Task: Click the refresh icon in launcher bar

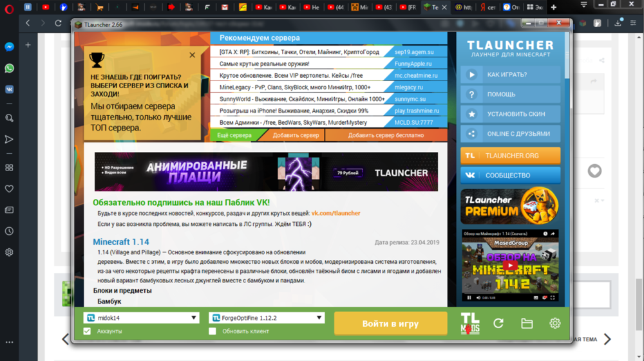Action: pyautogui.click(x=498, y=323)
